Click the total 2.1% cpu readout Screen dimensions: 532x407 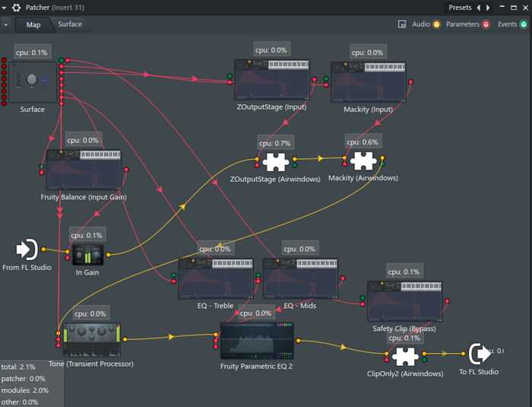pos(18,367)
